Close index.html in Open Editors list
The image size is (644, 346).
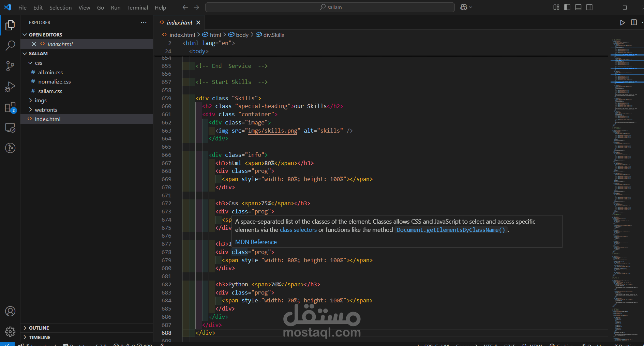34,44
